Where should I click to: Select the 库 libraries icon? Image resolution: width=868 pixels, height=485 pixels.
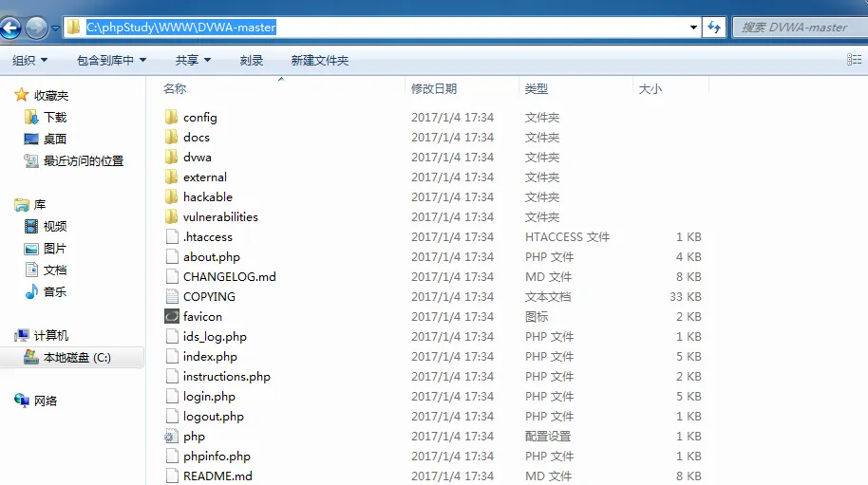(x=22, y=205)
